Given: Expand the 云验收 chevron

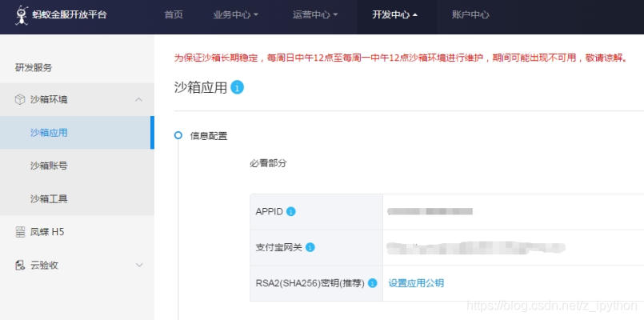Looking at the screenshot, I should [x=139, y=265].
